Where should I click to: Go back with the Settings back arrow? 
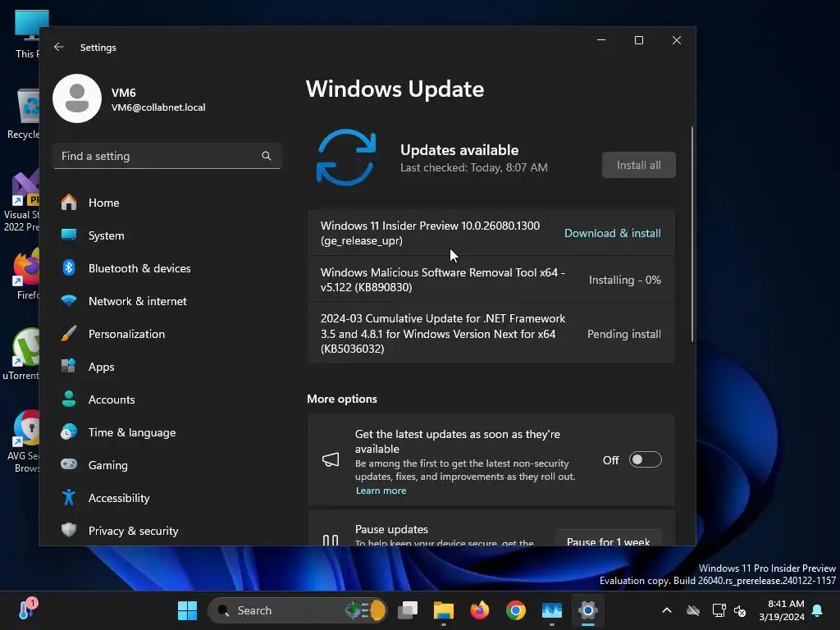click(x=59, y=47)
